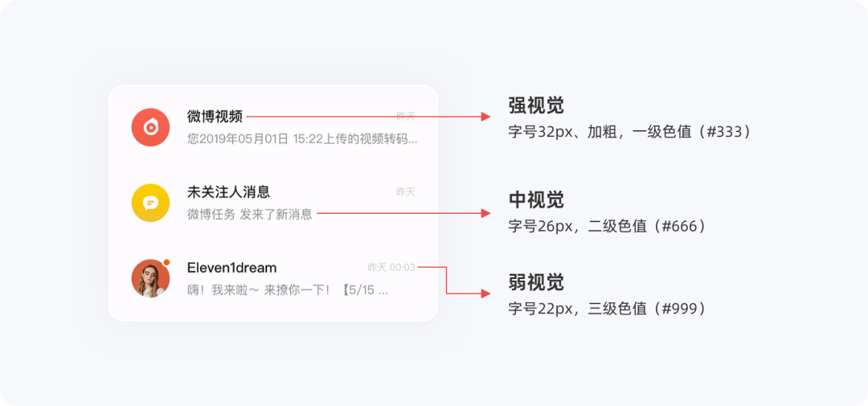The image size is (868, 406).
Task: Click the 微博任务 发来了新消息 preview text
Action: pos(250,214)
